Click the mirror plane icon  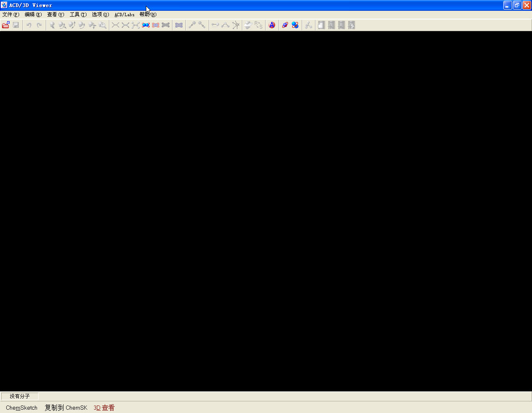pyautogui.click(x=249, y=25)
